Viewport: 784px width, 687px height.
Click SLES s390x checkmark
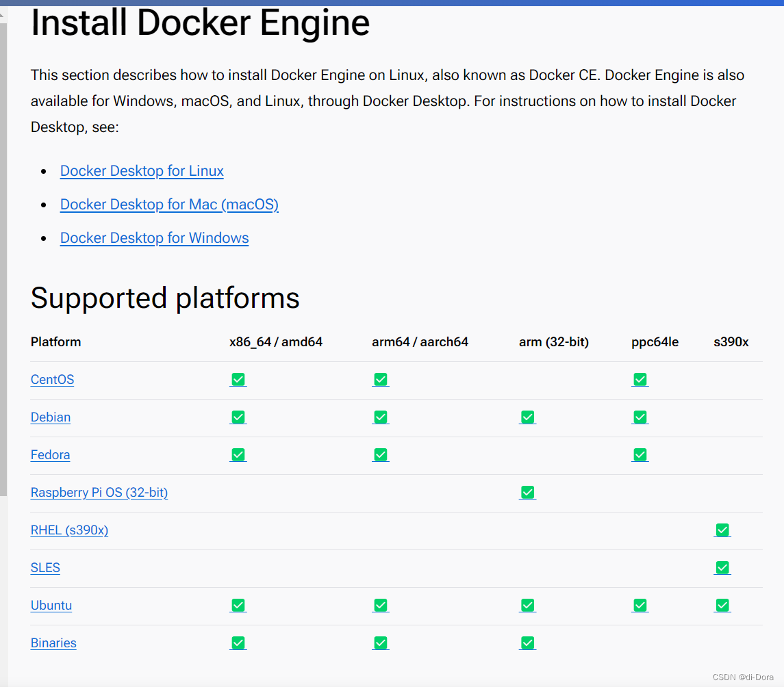pyautogui.click(x=722, y=567)
